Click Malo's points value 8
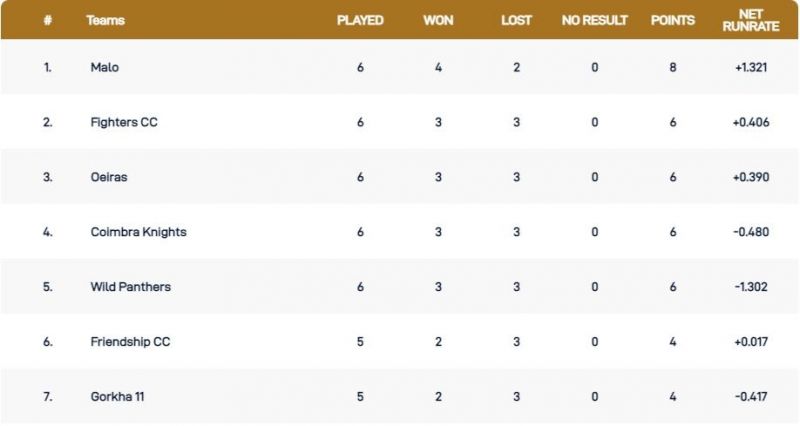The height and width of the screenshot is (426, 800). point(673,68)
